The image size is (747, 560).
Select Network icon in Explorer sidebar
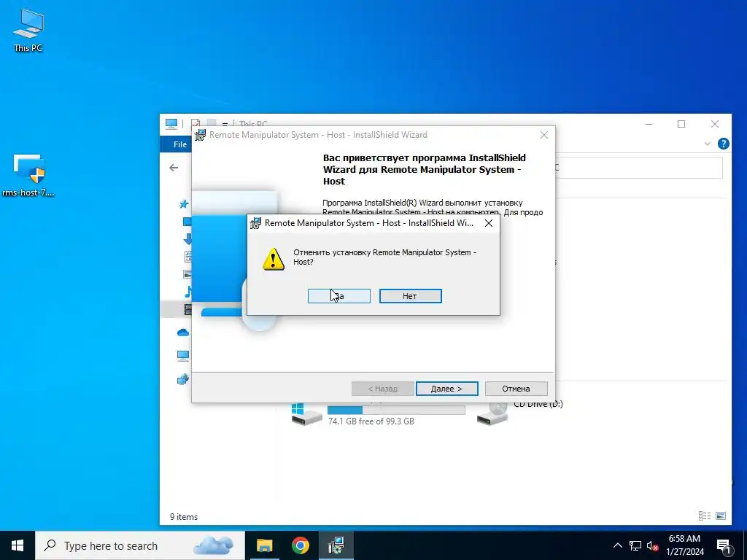[183, 379]
